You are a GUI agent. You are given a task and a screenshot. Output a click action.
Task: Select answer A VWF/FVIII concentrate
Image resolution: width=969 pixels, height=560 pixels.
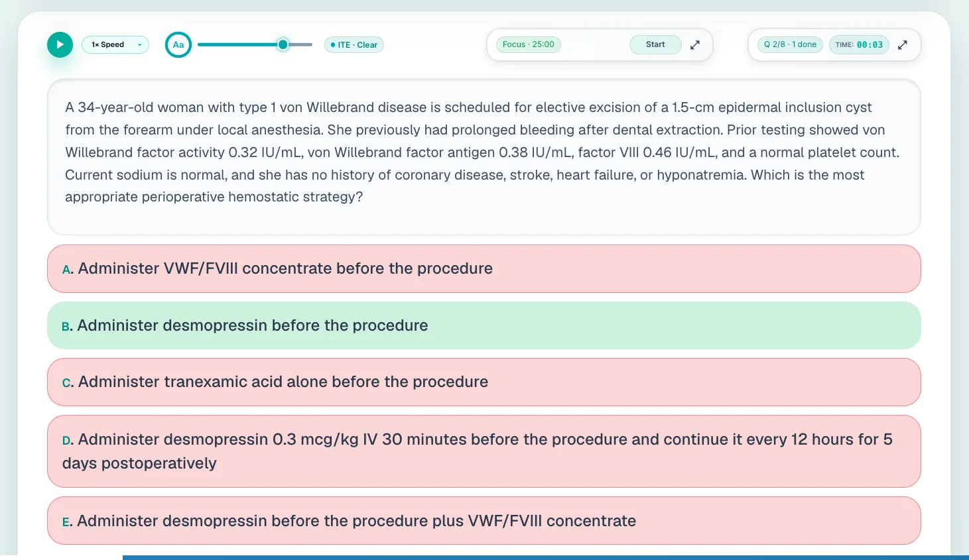pyautogui.click(x=484, y=268)
